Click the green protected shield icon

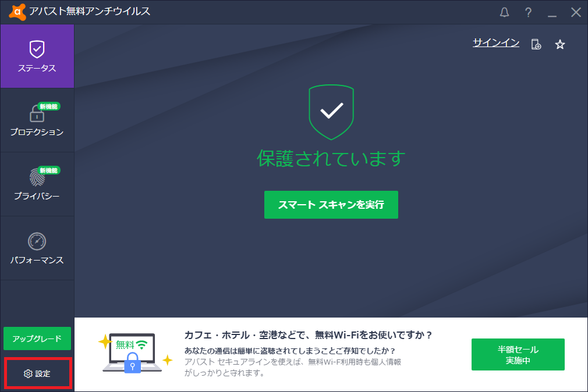click(x=331, y=112)
